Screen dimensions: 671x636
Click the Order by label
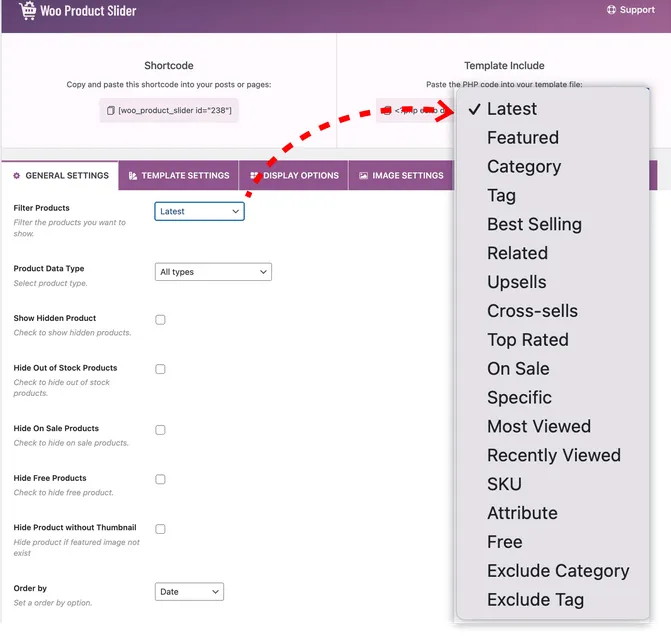click(x=30, y=588)
